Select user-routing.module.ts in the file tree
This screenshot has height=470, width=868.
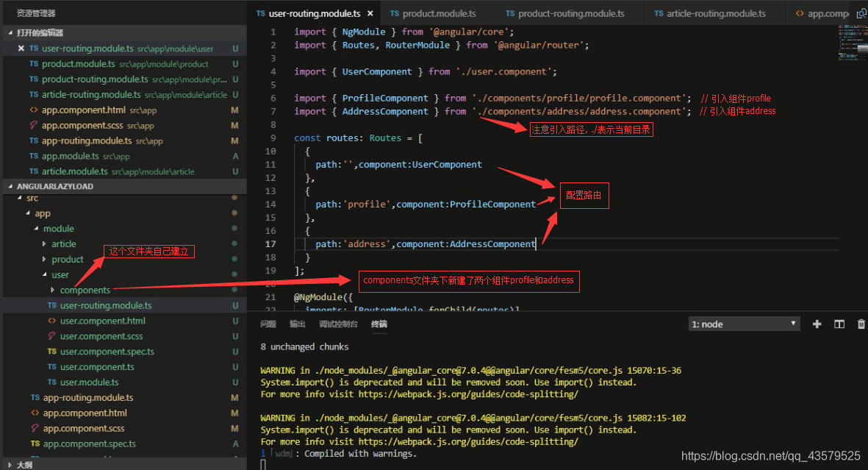[x=124, y=305]
